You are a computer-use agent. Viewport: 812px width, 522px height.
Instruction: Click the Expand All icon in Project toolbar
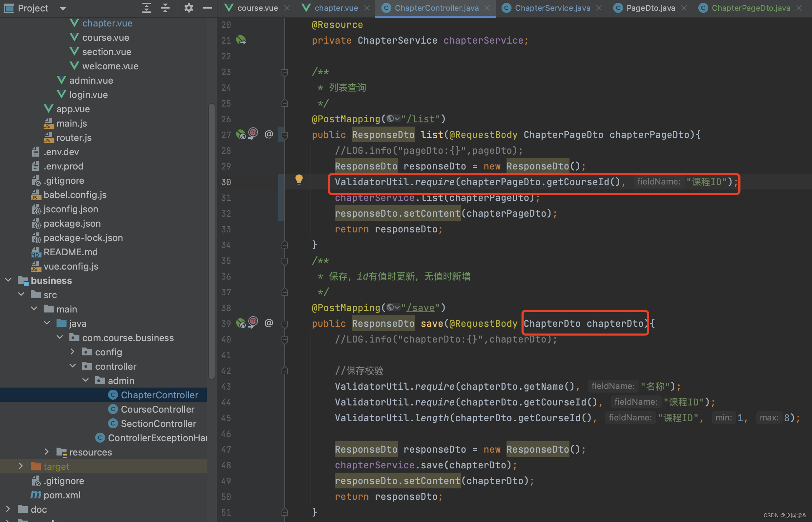coord(146,8)
